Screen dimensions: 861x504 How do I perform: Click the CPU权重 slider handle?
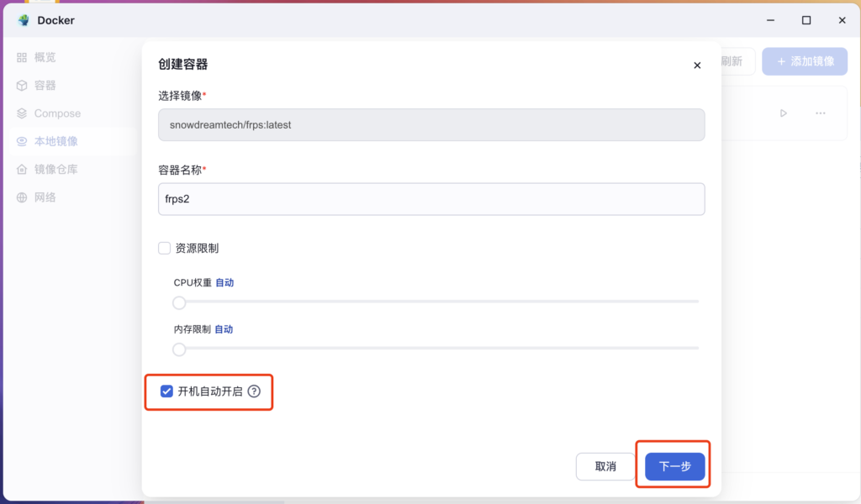[179, 302]
